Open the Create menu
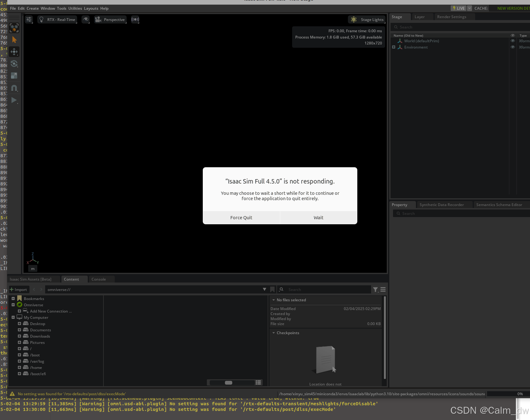The height and width of the screenshot is (420, 530). (33, 8)
